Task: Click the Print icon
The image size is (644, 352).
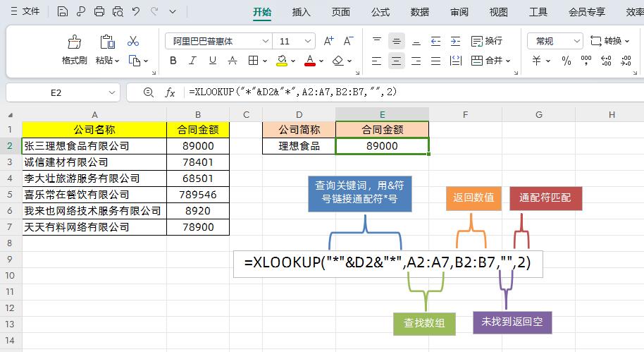Action: point(99,11)
